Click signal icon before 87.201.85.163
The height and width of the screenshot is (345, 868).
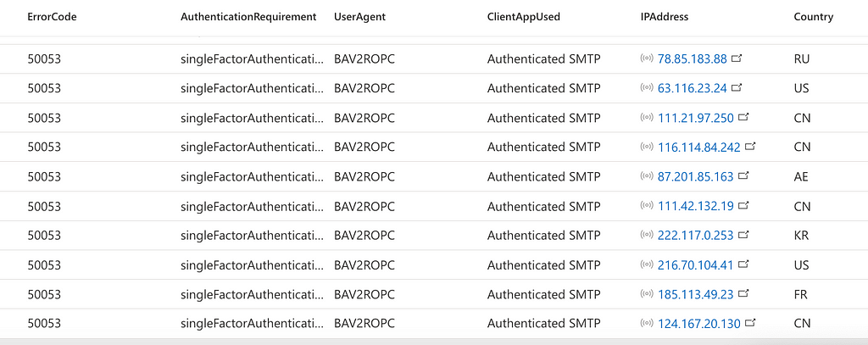pos(646,176)
